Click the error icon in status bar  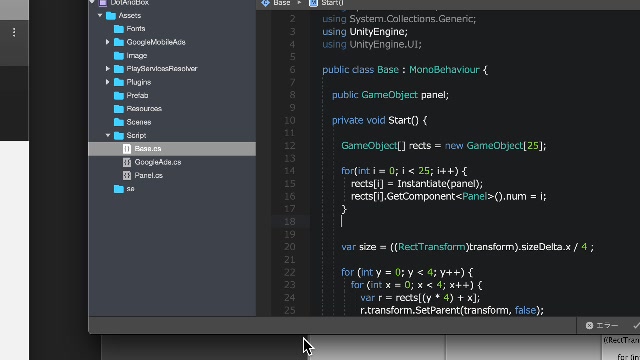click(x=589, y=325)
